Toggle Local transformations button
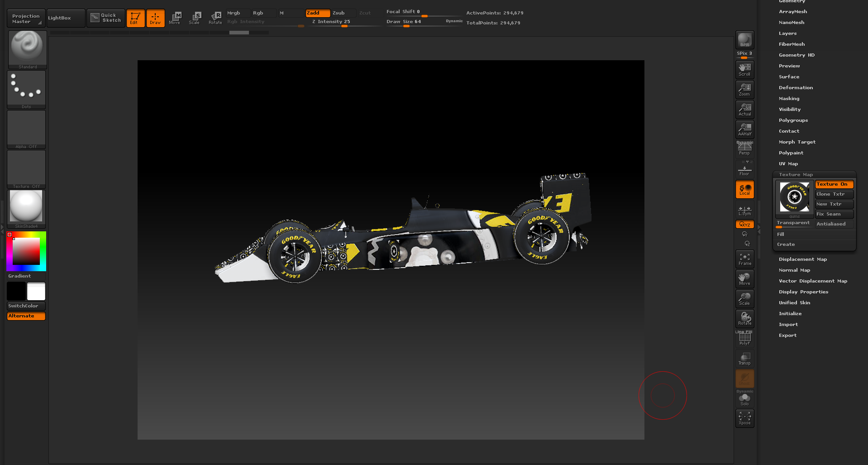This screenshot has width=868, height=465. (744, 189)
